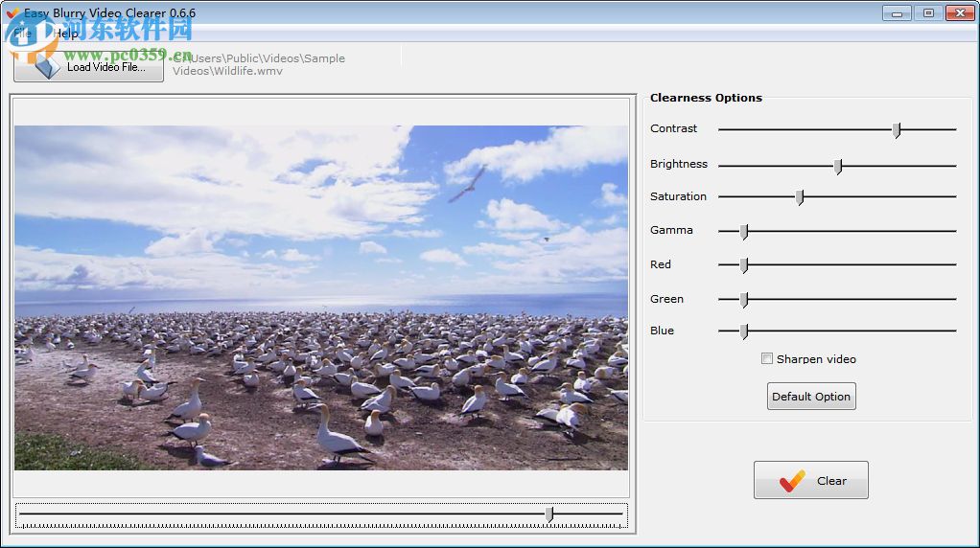Click the Contrast slider handle
Screen dimensions: 980x548
click(897, 130)
